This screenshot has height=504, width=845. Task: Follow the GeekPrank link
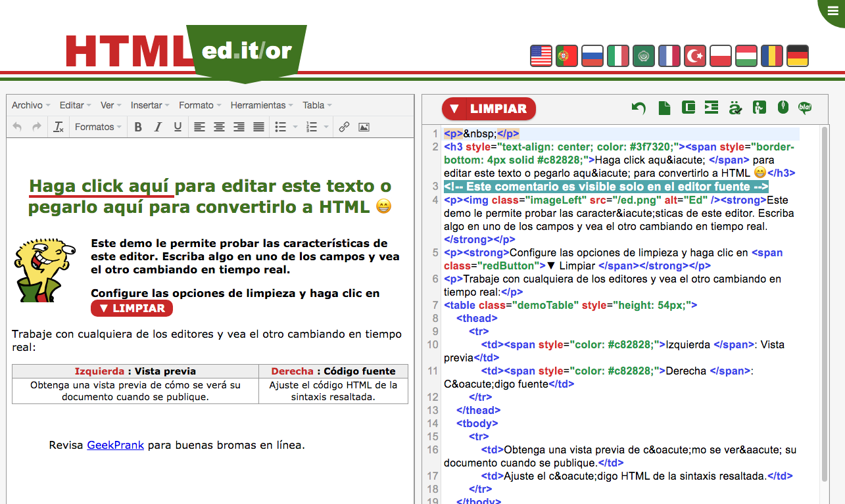click(115, 446)
